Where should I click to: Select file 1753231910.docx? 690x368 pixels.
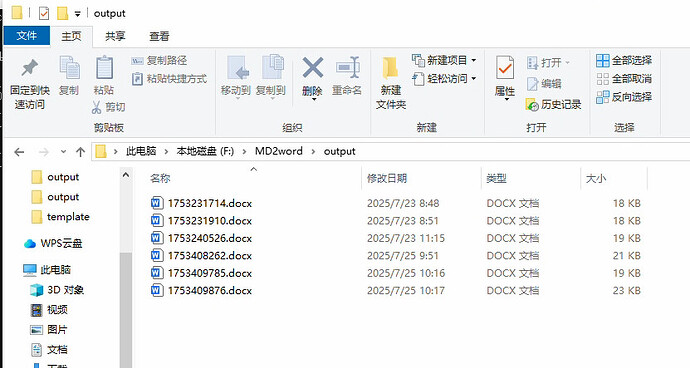pyautogui.click(x=210, y=221)
